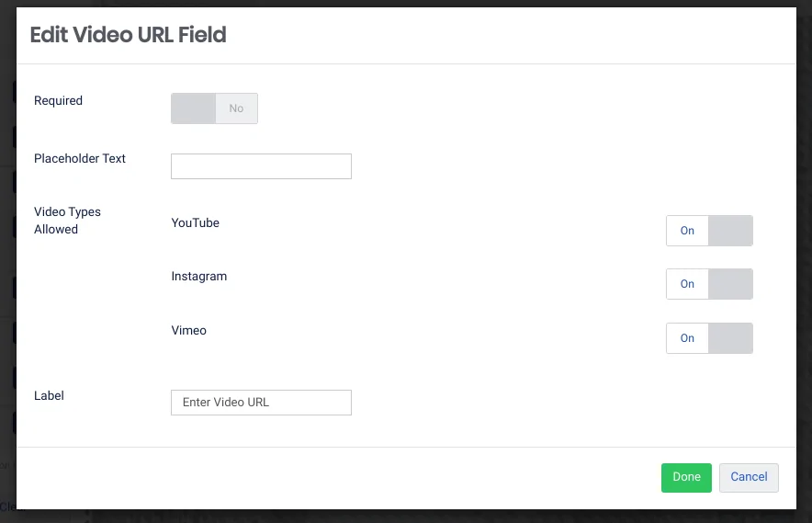Click the "Required" field label text
Screen dimensions: 812x523
pyautogui.click(x=58, y=101)
